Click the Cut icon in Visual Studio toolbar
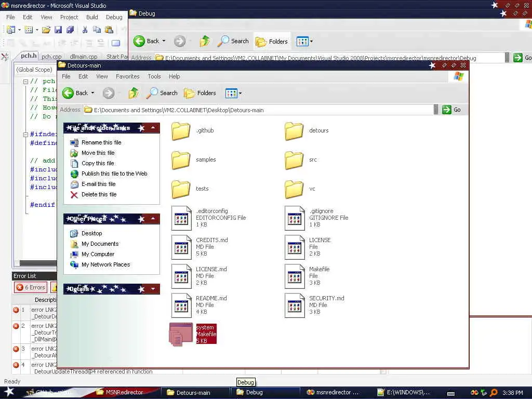 85,30
